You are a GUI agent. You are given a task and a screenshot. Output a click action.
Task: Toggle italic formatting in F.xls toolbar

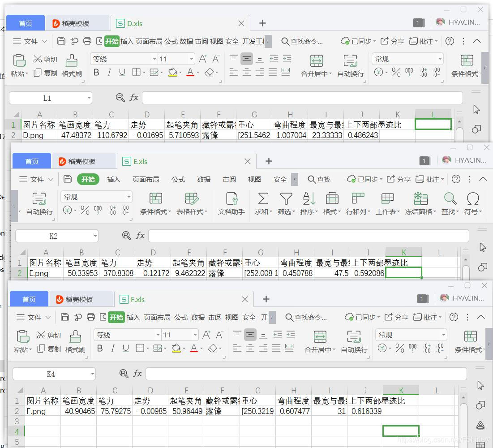113,349
